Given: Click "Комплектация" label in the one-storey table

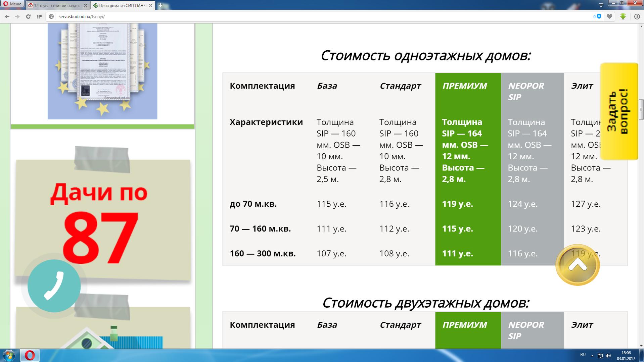Looking at the screenshot, I should (262, 86).
